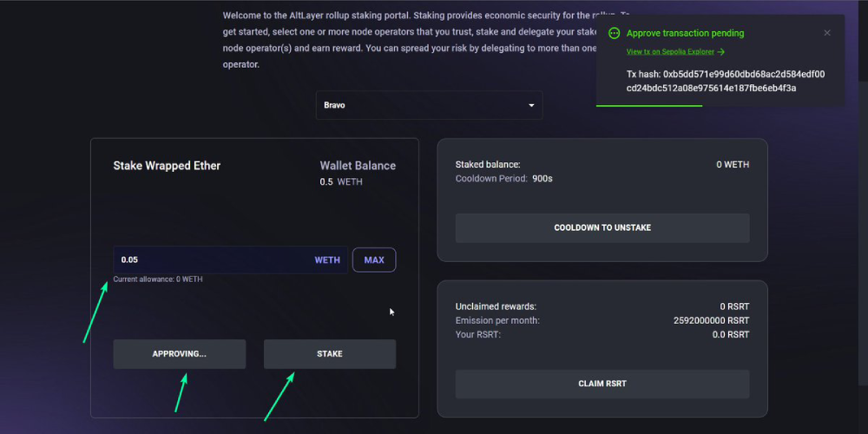Dismiss the Approve transaction pending notification

827,33
